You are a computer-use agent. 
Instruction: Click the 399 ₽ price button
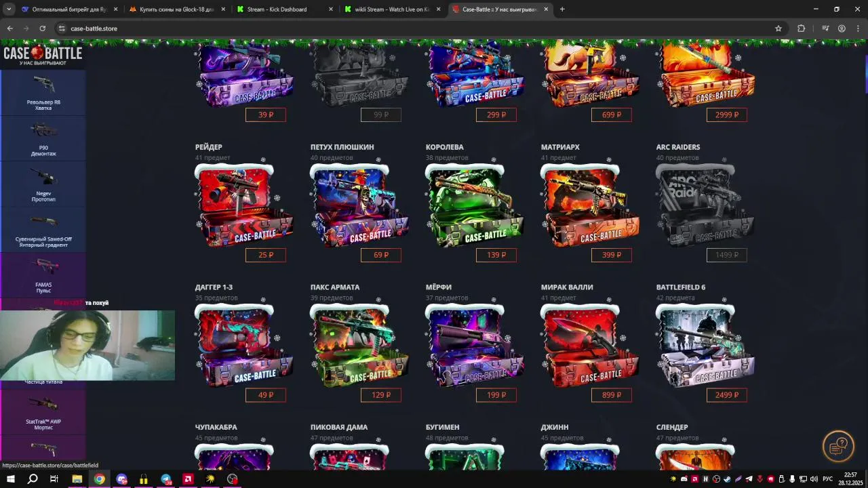tap(612, 255)
